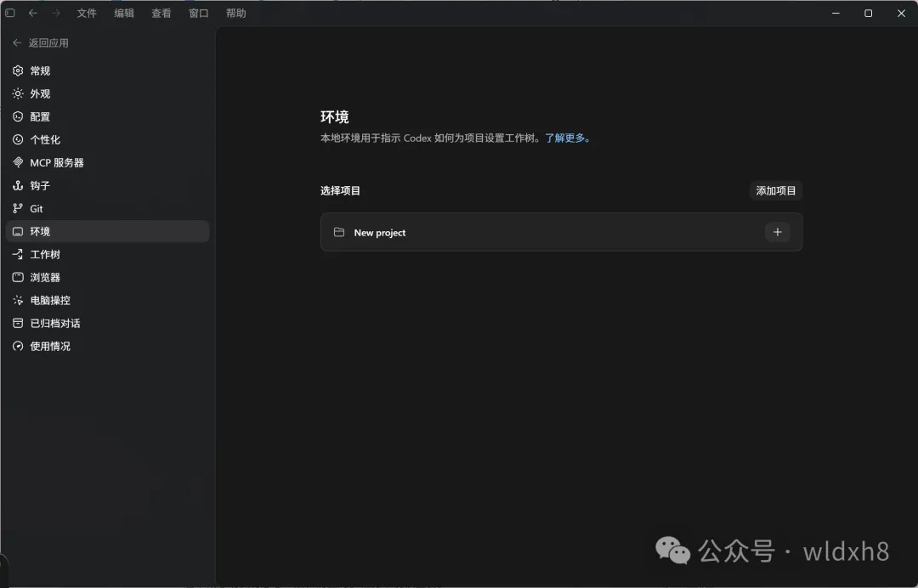The height and width of the screenshot is (588, 918).
Task: Select 常规 settings label
Action: pyautogui.click(x=41, y=71)
